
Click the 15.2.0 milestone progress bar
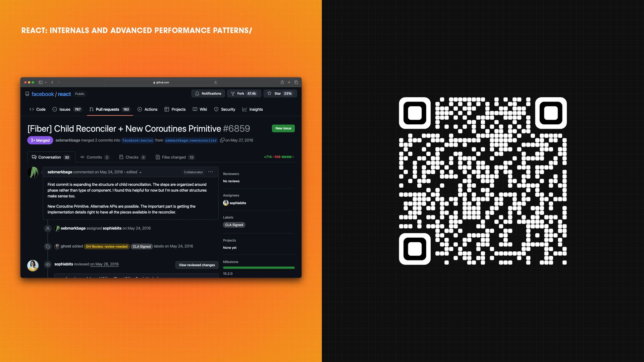point(259,268)
